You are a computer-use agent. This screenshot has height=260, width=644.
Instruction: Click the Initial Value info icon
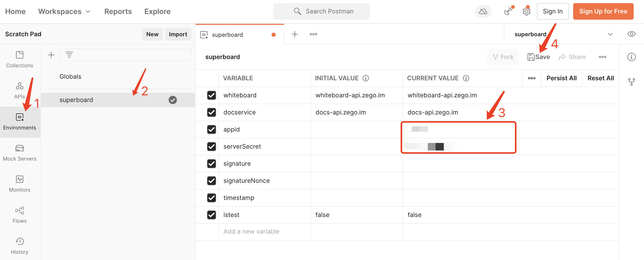pyautogui.click(x=365, y=78)
